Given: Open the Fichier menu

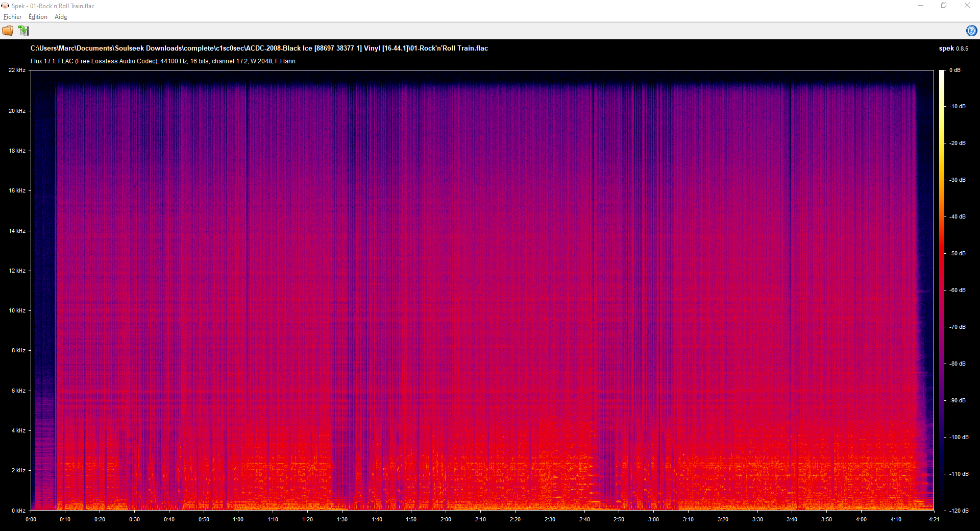Looking at the screenshot, I should tap(12, 17).
